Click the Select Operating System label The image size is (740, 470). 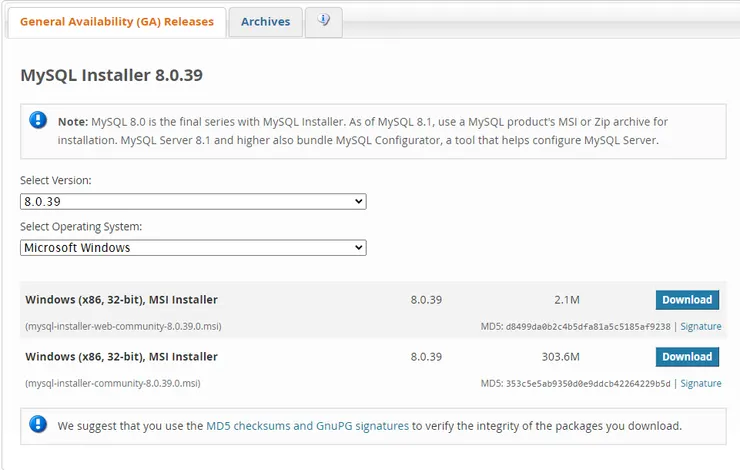pos(81,227)
